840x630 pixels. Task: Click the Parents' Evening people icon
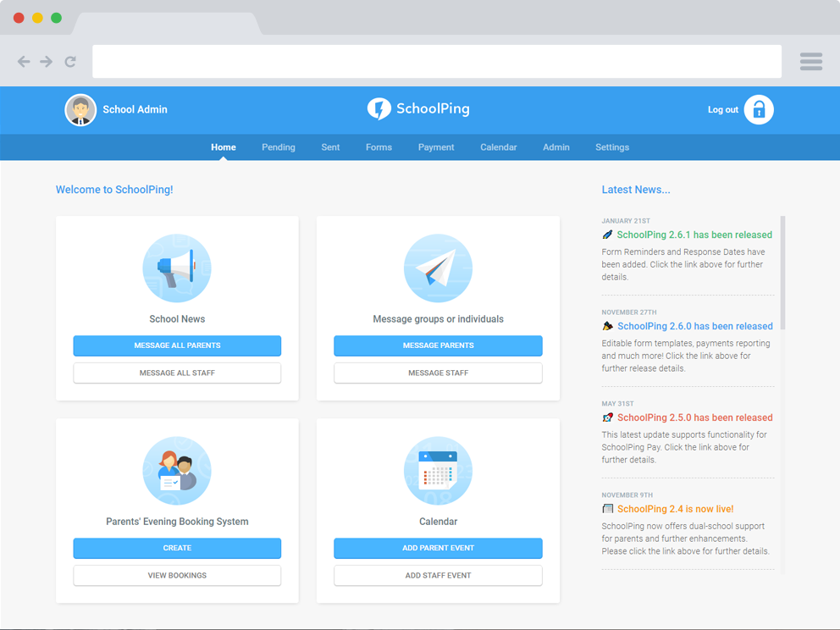pos(177,470)
